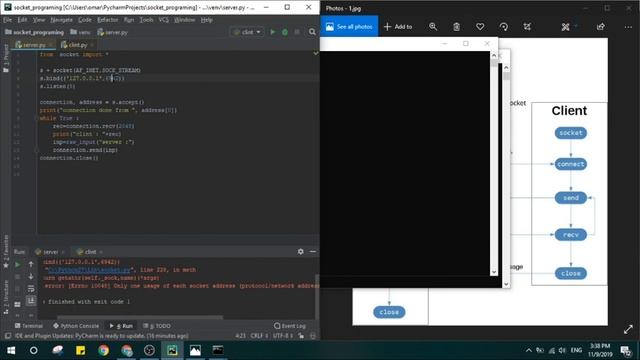The image size is (640, 360).
Task: Open the See more ellipsis in Photos
Action: 628,27
